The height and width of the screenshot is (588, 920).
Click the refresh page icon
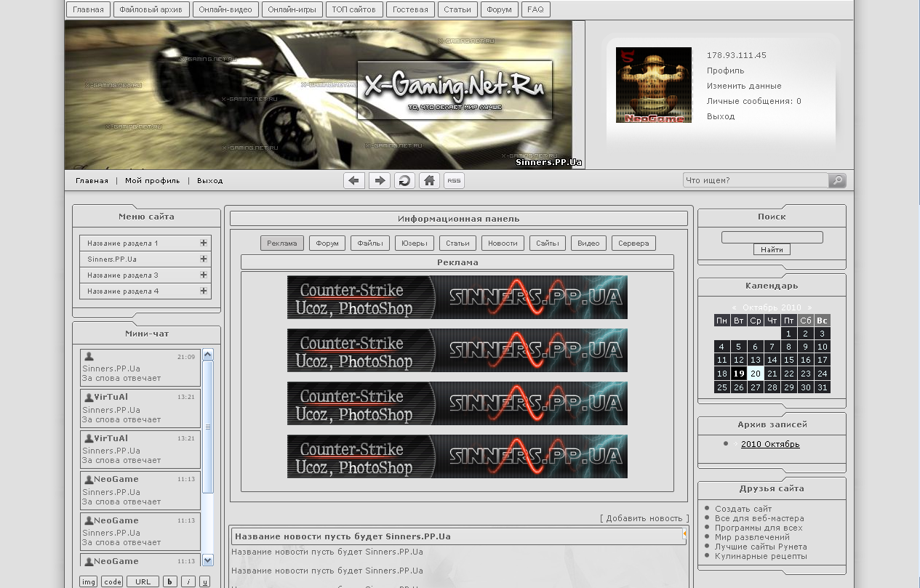[x=404, y=180]
